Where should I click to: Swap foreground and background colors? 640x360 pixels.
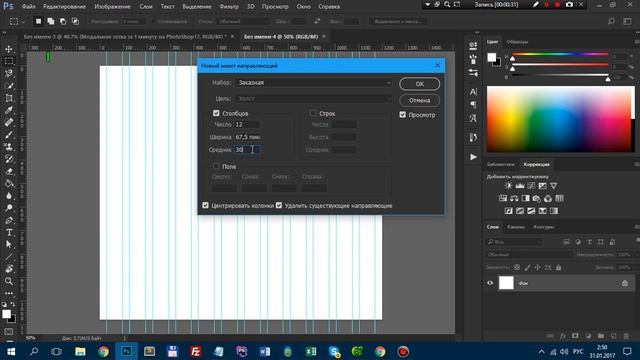point(13,304)
